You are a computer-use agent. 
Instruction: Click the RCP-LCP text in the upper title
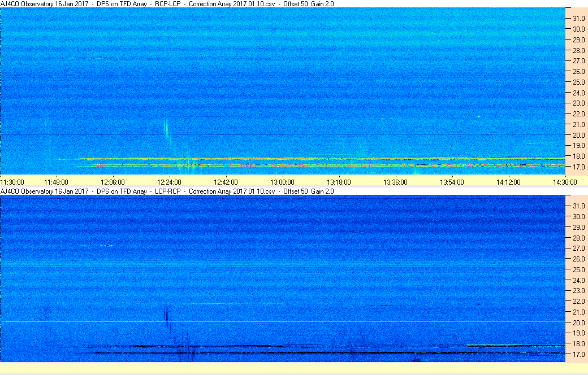pos(167,4)
